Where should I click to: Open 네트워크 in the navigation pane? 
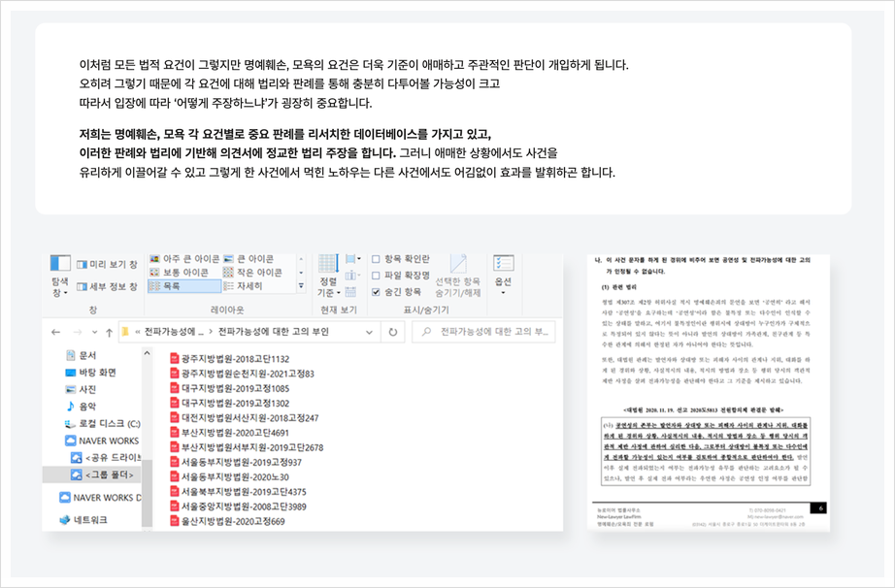click(x=83, y=520)
